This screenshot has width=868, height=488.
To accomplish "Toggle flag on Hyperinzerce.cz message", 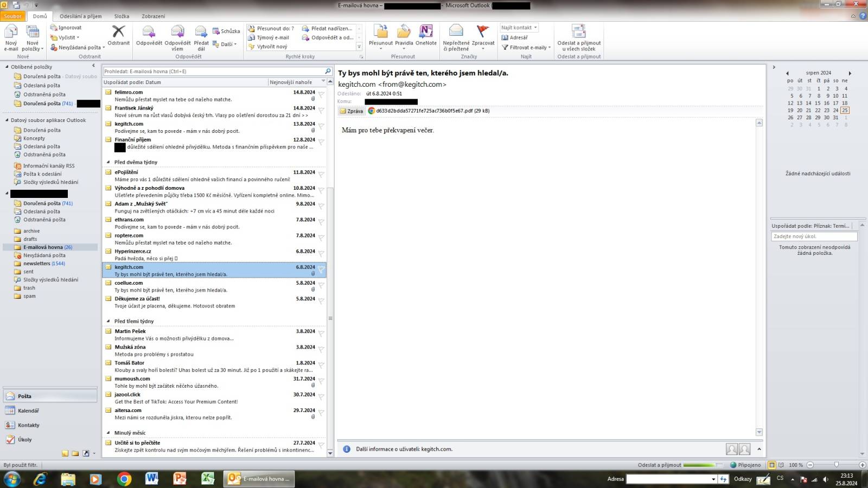I will click(x=321, y=254).
